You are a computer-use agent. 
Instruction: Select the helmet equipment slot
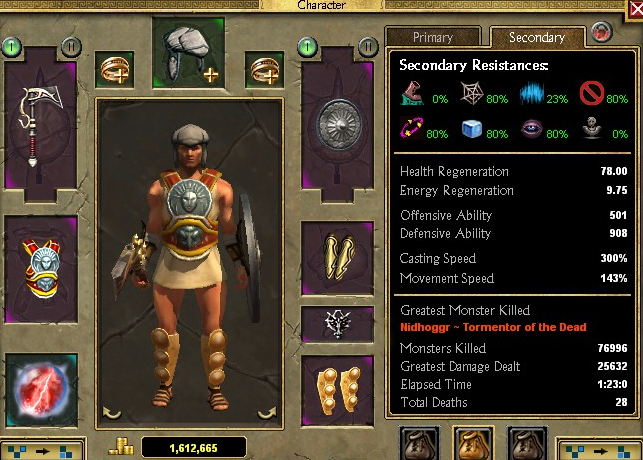pos(189,52)
